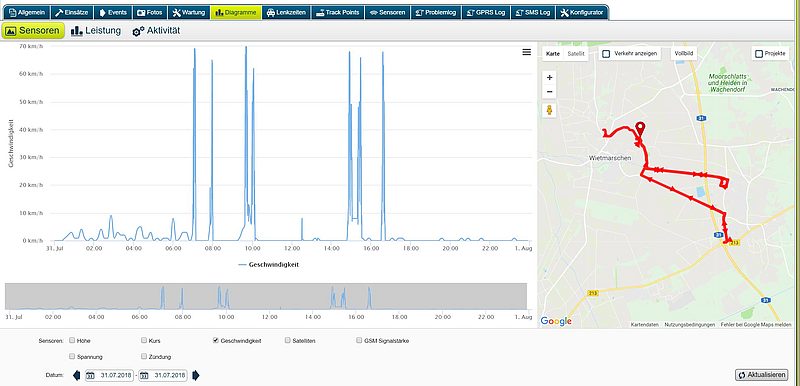Image resolution: width=800 pixels, height=386 pixels.
Task: Enable the Kurs sensor checkbox
Action: (x=144, y=340)
